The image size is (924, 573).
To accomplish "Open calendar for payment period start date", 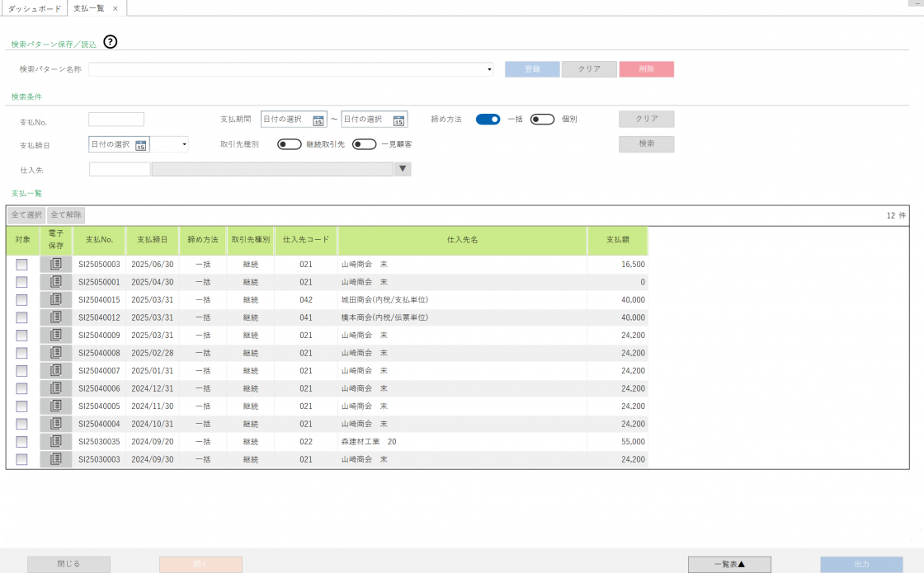I will click(318, 120).
